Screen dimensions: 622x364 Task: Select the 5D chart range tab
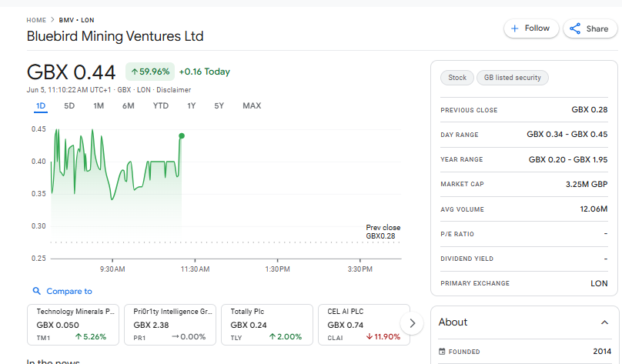pos(69,106)
